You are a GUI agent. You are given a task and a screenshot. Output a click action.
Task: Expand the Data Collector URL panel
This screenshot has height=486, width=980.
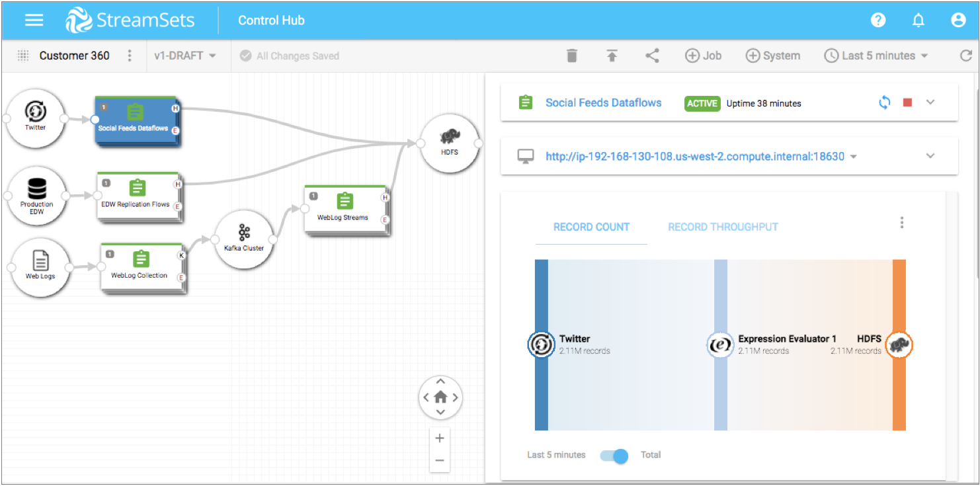(x=930, y=156)
